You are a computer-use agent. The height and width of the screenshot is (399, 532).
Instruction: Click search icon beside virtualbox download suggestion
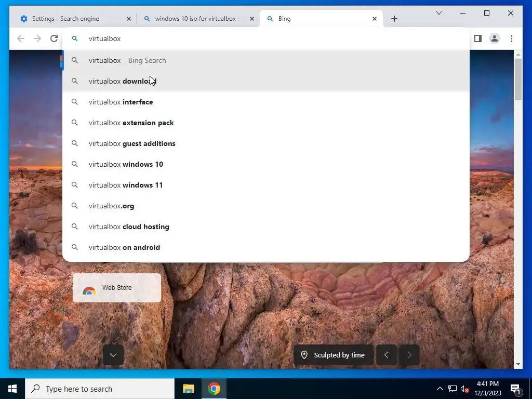75,81
